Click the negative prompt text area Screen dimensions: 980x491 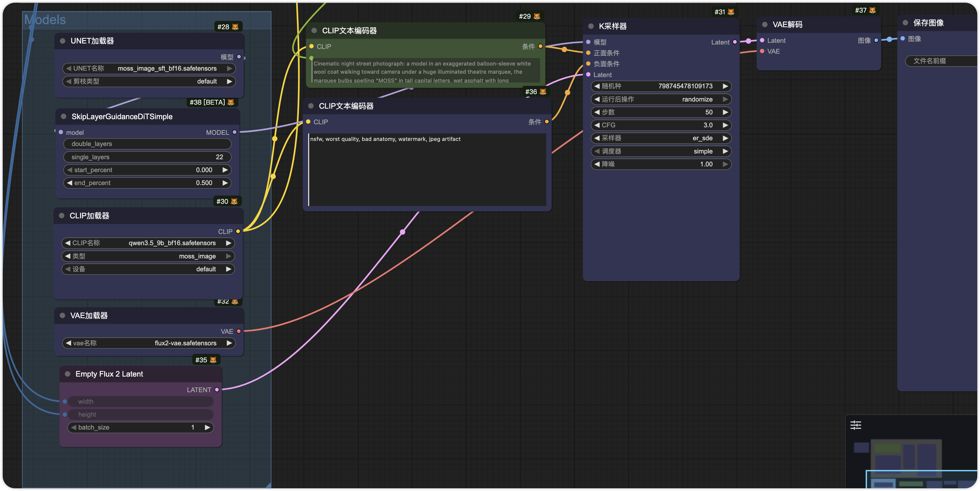(x=427, y=170)
